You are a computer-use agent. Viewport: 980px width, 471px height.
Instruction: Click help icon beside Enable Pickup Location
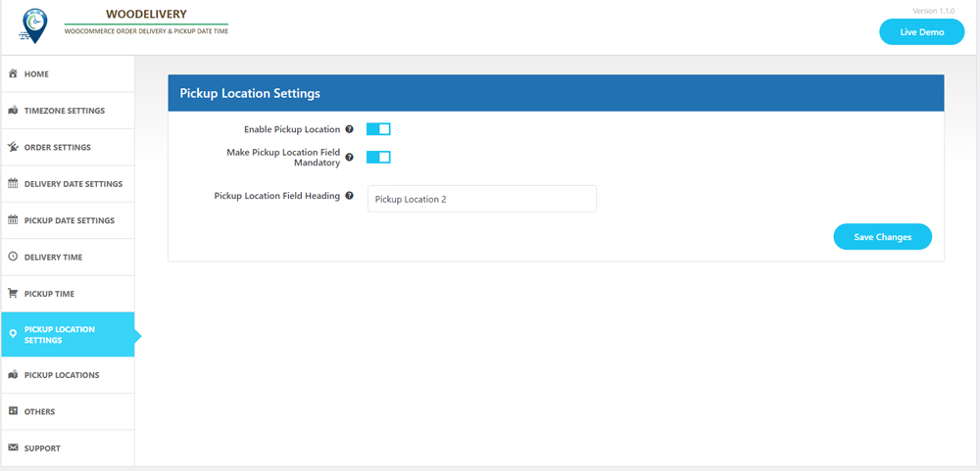[350, 129]
